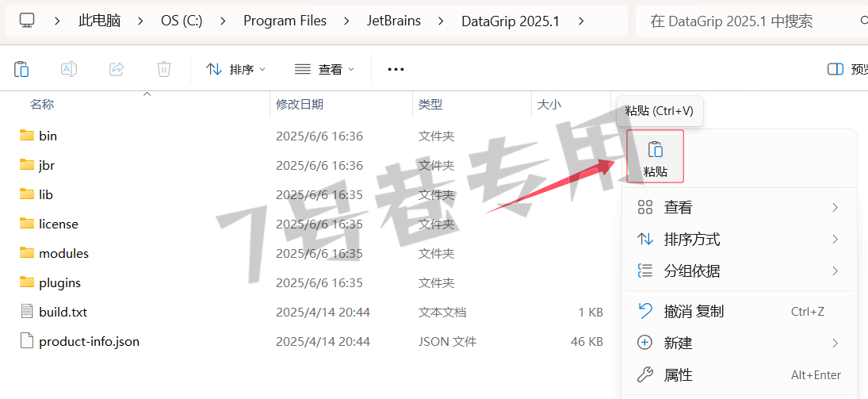Viewport: 868px width, 399px height.
Task: Open the 查看 view dropdown in toolbar
Action: [x=325, y=69]
